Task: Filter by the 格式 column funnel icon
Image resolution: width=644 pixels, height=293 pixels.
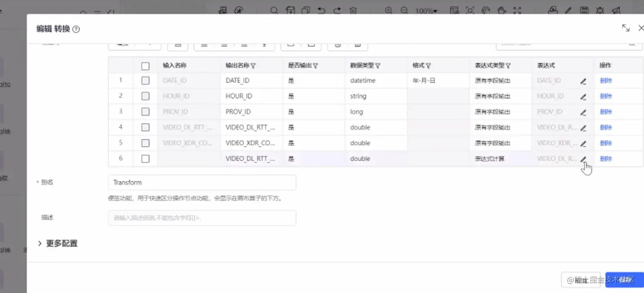Action: point(428,66)
